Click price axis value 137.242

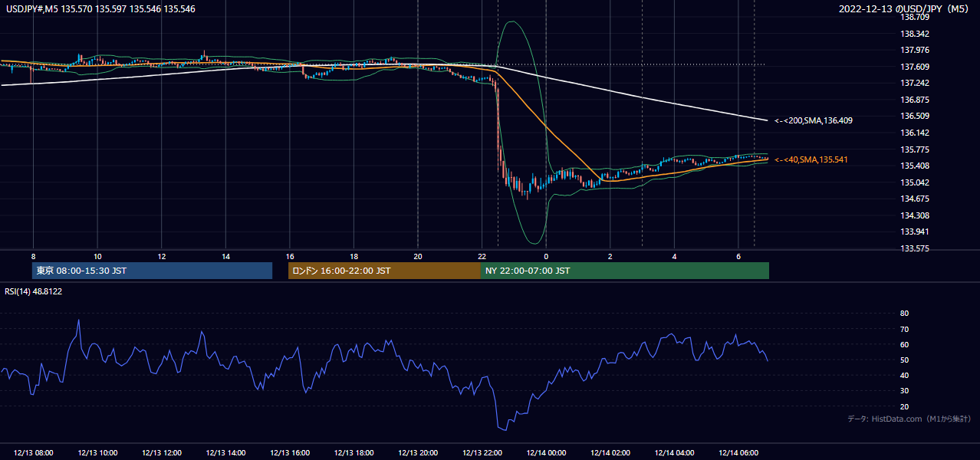(914, 83)
